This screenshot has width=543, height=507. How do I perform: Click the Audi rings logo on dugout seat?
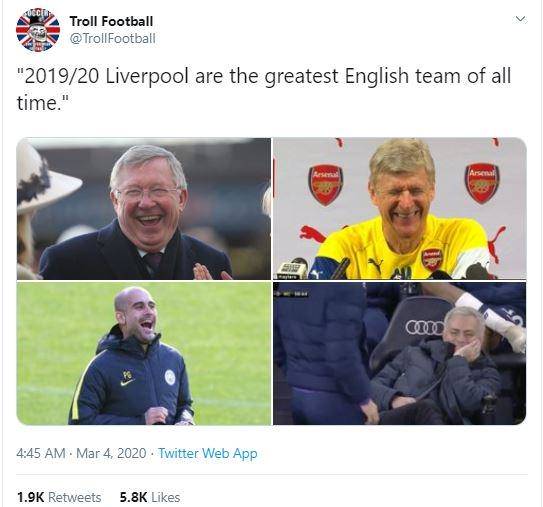click(x=425, y=327)
